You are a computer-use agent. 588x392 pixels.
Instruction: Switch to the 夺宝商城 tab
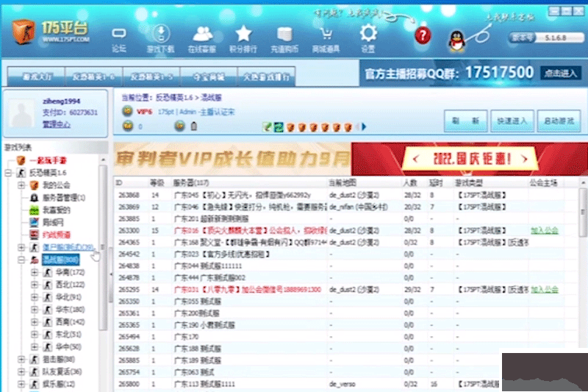point(209,76)
